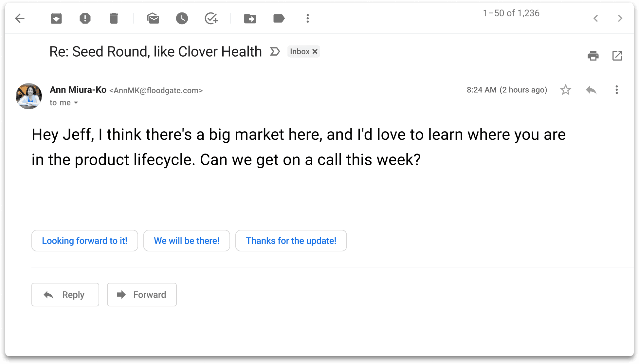639x364 pixels.
Task: Open toolbar more options menu
Action: (x=308, y=18)
